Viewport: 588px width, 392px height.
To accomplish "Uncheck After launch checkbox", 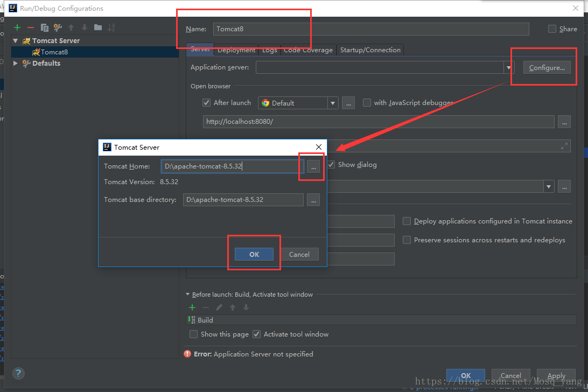I will pyautogui.click(x=207, y=103).
